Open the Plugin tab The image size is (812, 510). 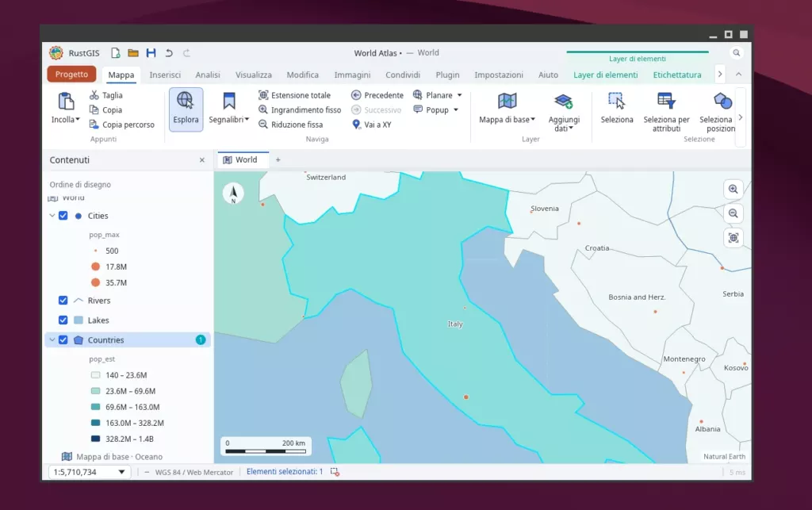pyautogui.click(x=447, y=75)
